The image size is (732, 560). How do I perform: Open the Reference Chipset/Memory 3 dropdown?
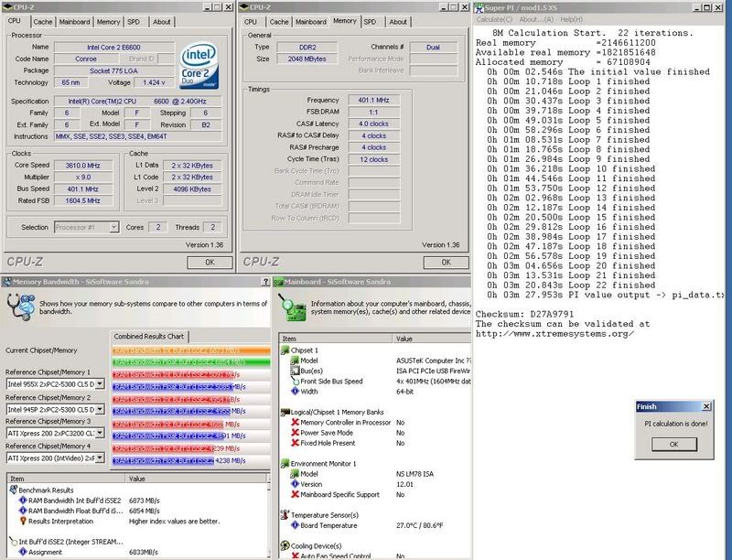(x=100, y=433)
